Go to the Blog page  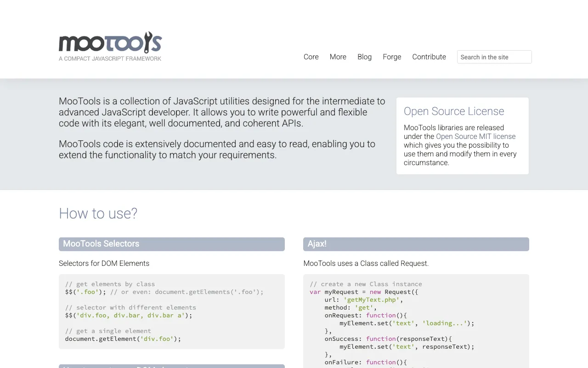(x=365, y=57)
